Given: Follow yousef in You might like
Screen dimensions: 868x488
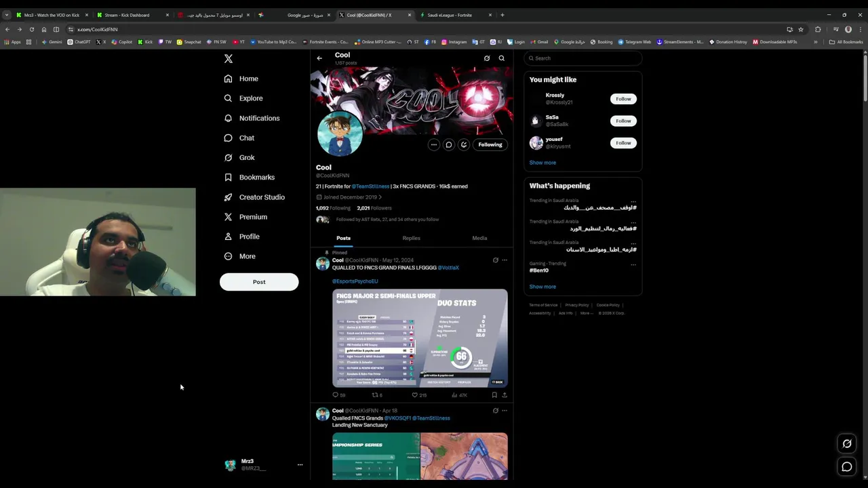Looking at the screenshot, I should tap(623, 143).
